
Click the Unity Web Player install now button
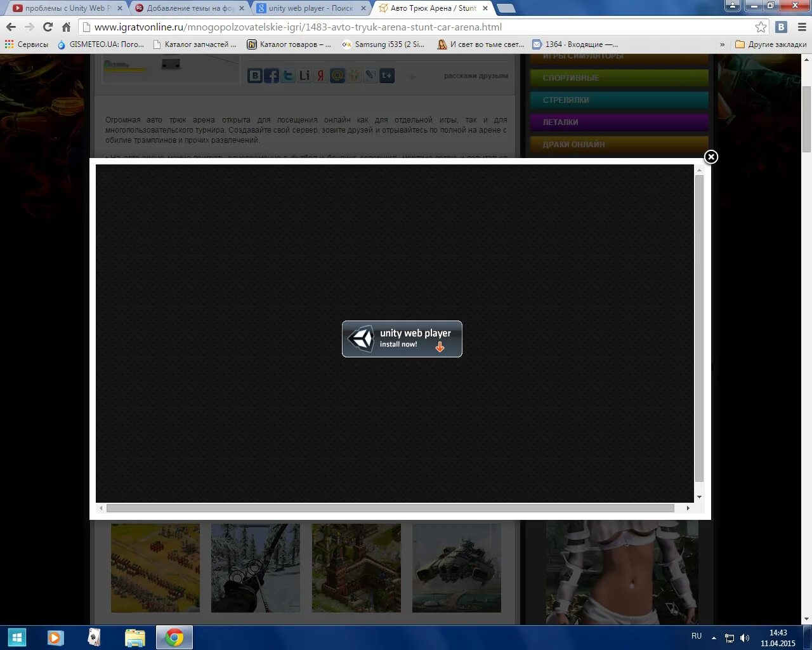pos(402,339)
